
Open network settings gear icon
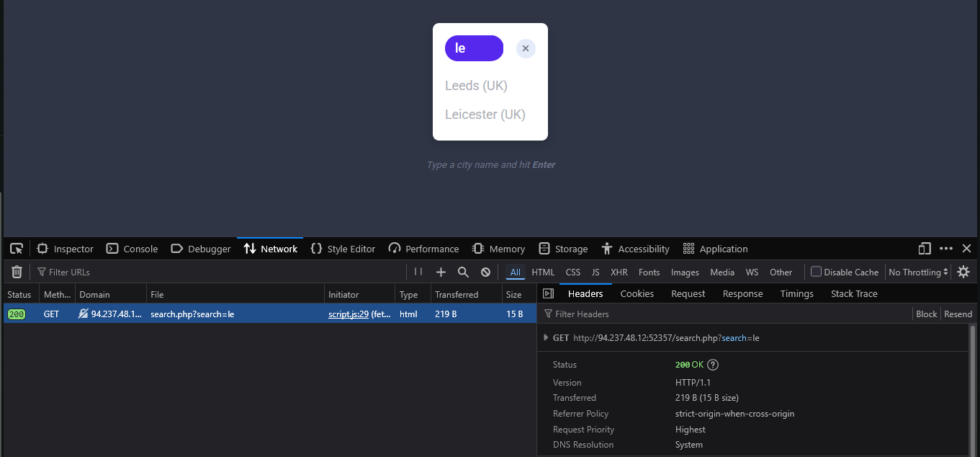click(963, 272)
